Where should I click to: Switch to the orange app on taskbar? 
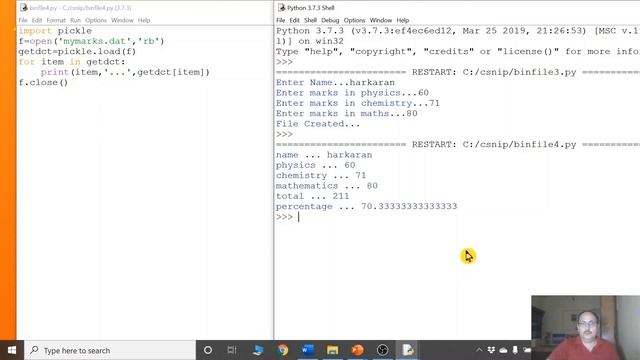tap(357, 350)
